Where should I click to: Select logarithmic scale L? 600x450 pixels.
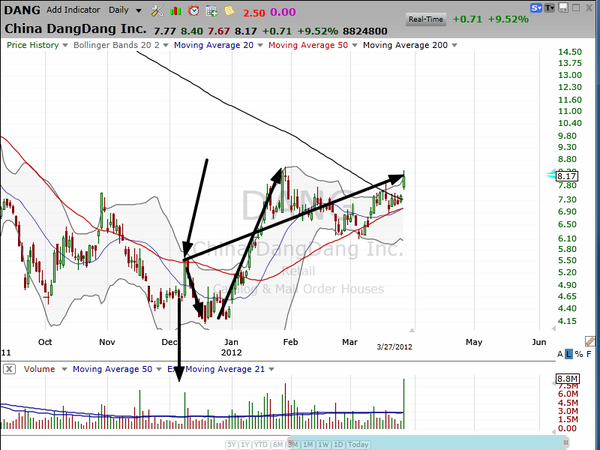click(569, 354)
